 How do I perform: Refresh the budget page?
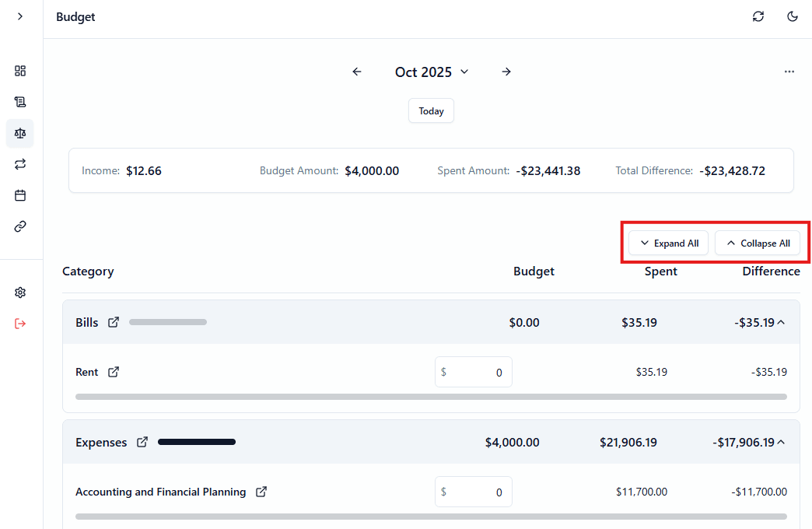coord(758,16)
